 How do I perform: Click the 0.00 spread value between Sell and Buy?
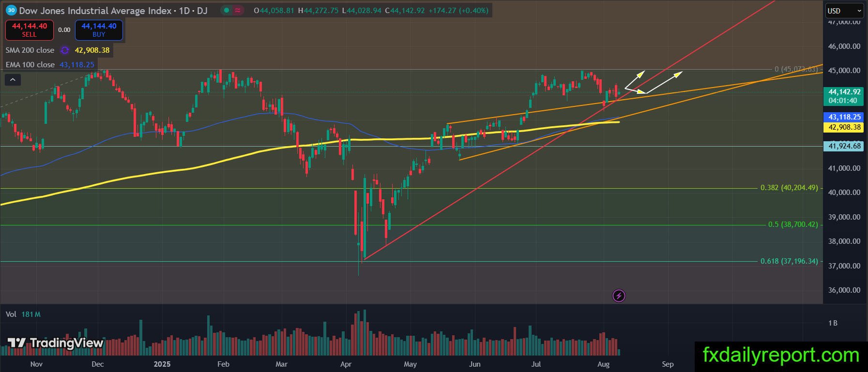(x=64, y=30)
